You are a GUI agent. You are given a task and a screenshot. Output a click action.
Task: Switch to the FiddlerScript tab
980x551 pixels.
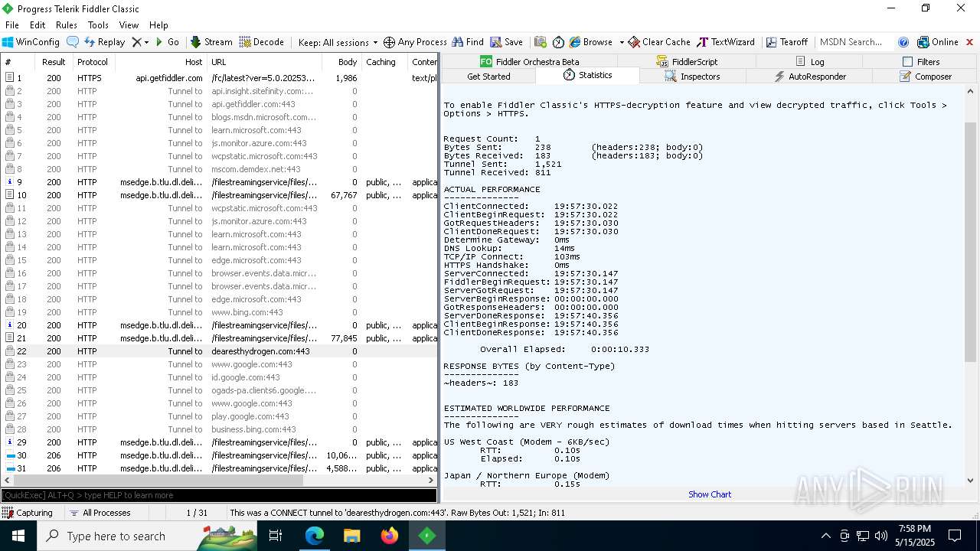click(687, 61)
